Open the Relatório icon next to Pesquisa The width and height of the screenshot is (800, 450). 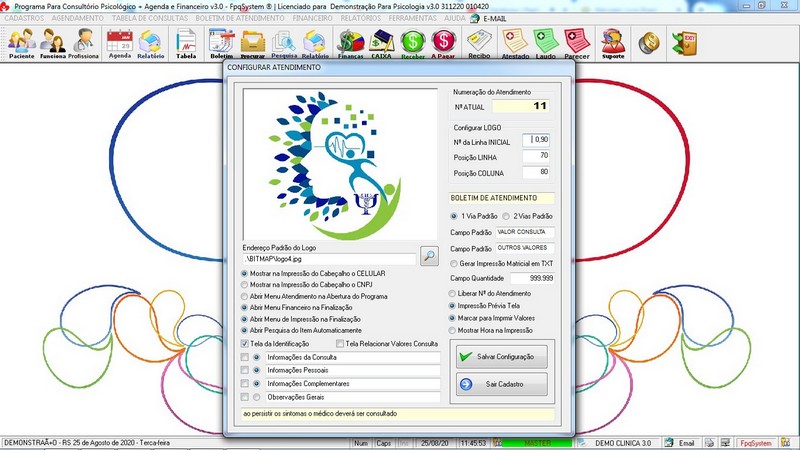click(x=315, y=43)
